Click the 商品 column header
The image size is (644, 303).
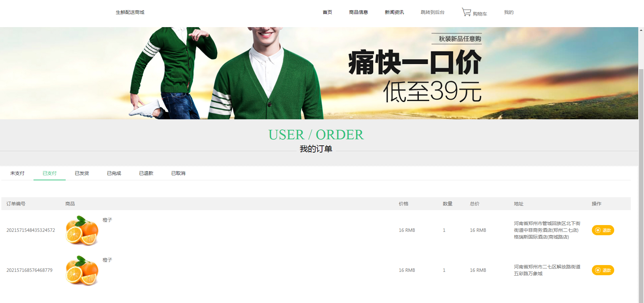coord(70,204)
